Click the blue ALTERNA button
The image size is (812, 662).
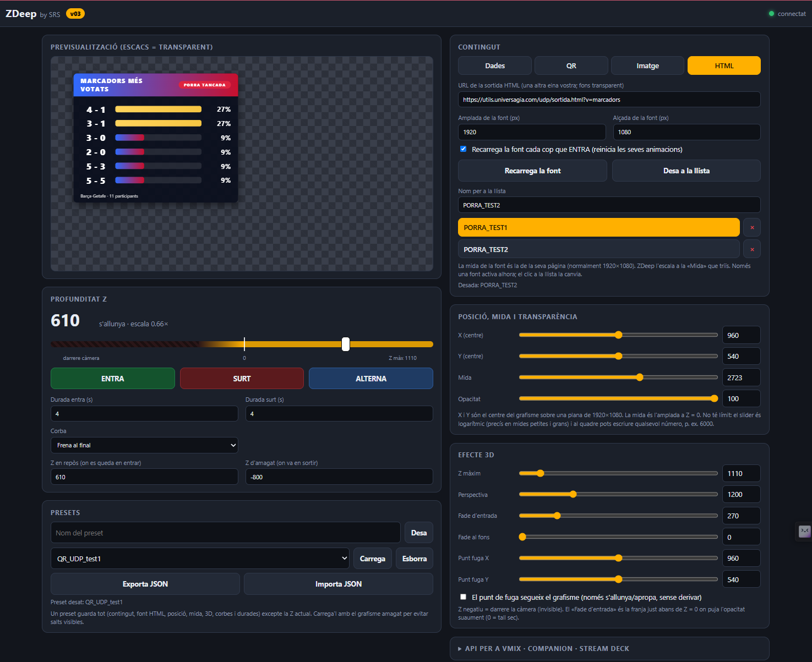[371, 379]
